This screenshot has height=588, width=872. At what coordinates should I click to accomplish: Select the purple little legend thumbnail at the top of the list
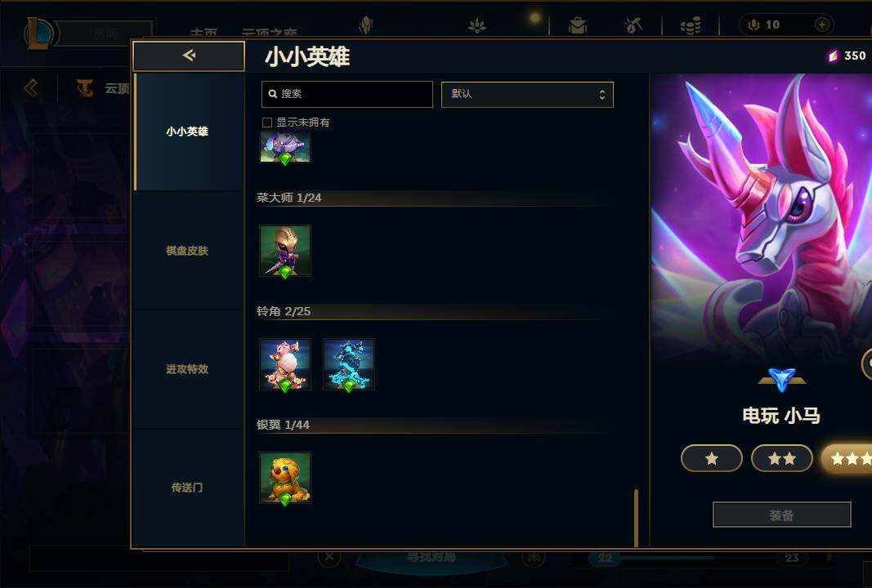tap(285, 147)
